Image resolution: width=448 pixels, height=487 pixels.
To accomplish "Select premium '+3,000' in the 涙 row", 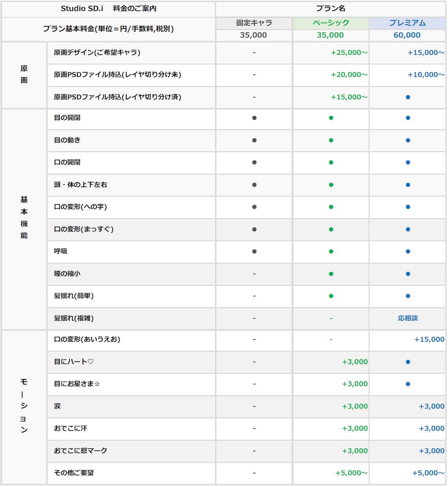I will pos(432,406).
